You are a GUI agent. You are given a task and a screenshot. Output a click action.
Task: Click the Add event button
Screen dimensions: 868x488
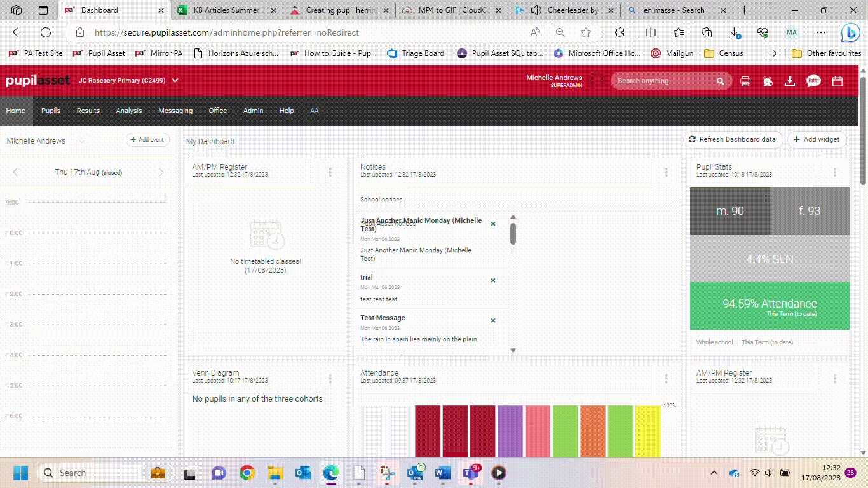pos(147,140)
